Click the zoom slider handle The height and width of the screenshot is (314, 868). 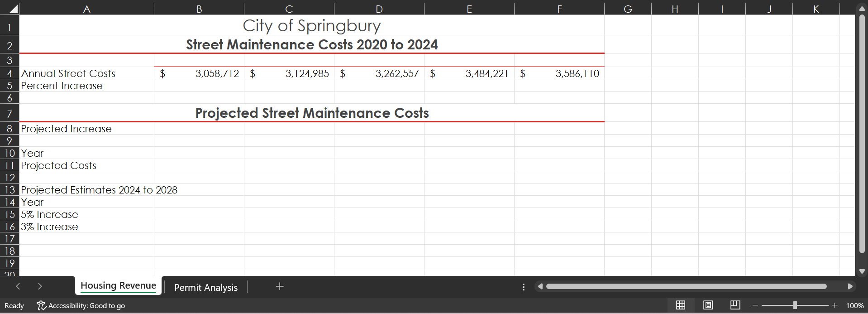point(795,305)
